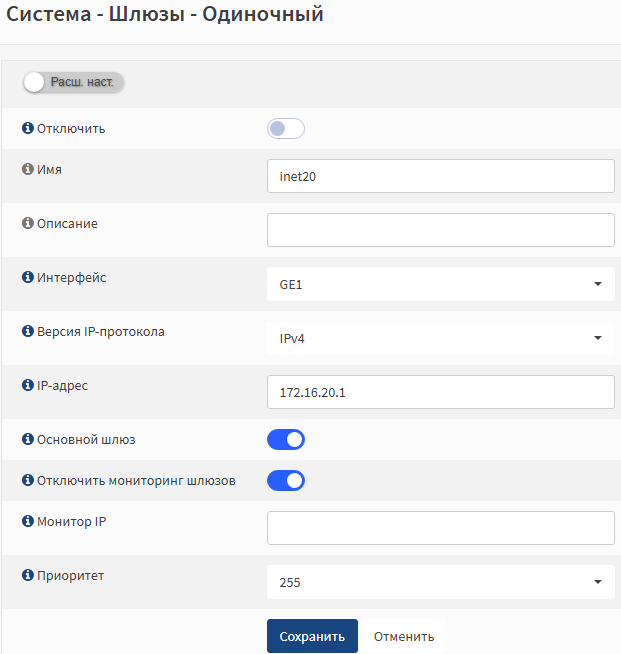Turn off Основной шлюз toggle
The image size is (621, 654).
tap(286, 440)
